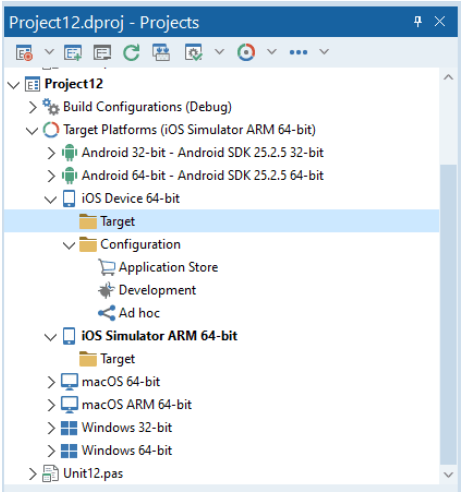Collapse the Configuration folder
This screenshot has width=465, height=495.
pos(69,245)
